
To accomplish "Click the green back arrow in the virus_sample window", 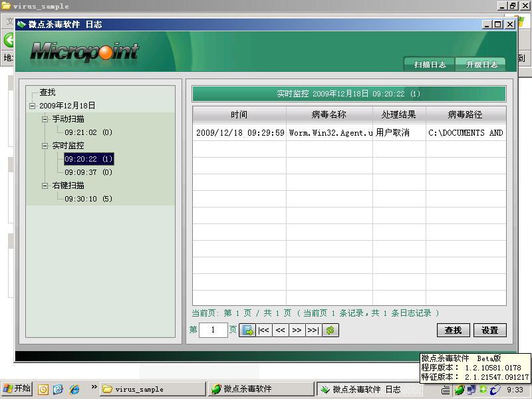I will (x=9, y=40).
